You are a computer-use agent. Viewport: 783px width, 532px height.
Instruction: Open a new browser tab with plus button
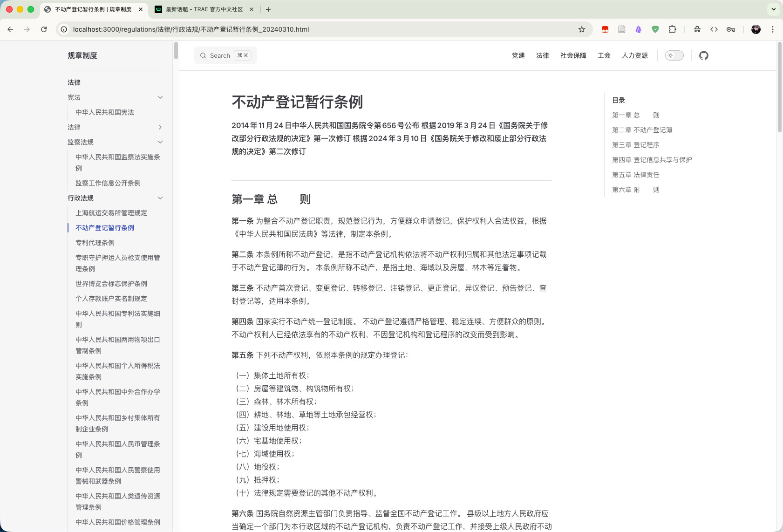click(x=268, y=9)
